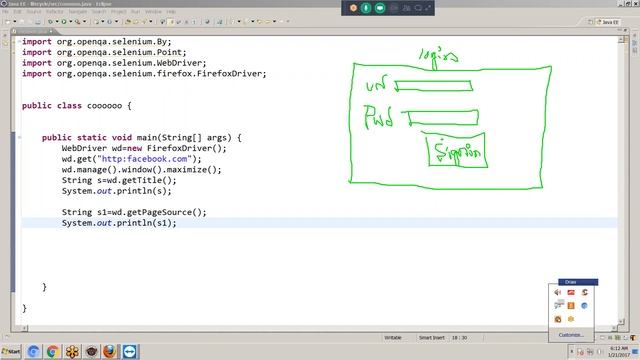
Task: Expand the New file dropdown arrow
Action: [x=15, y=22]
